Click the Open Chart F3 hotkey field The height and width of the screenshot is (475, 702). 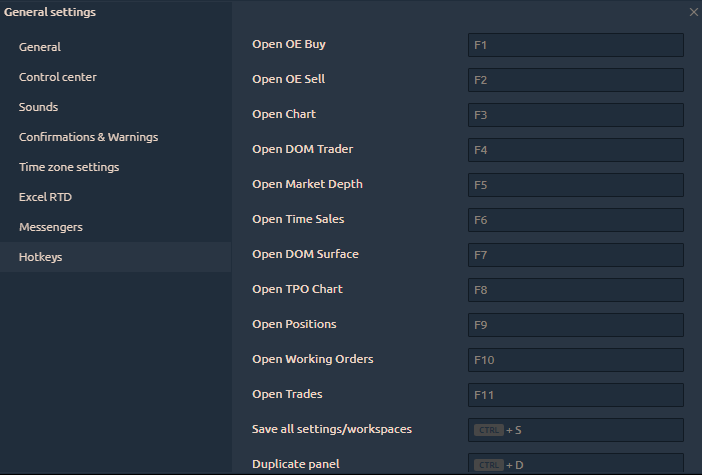click(575, 115)
